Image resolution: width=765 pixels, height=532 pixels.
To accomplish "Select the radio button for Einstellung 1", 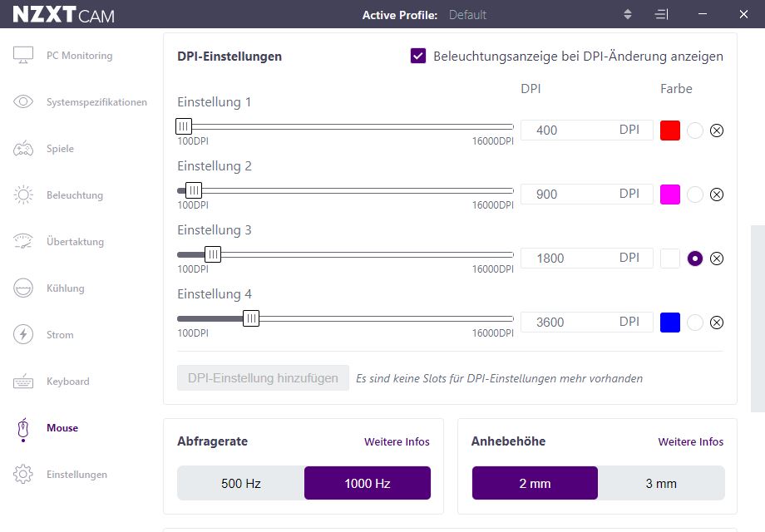I will point(695,130).
